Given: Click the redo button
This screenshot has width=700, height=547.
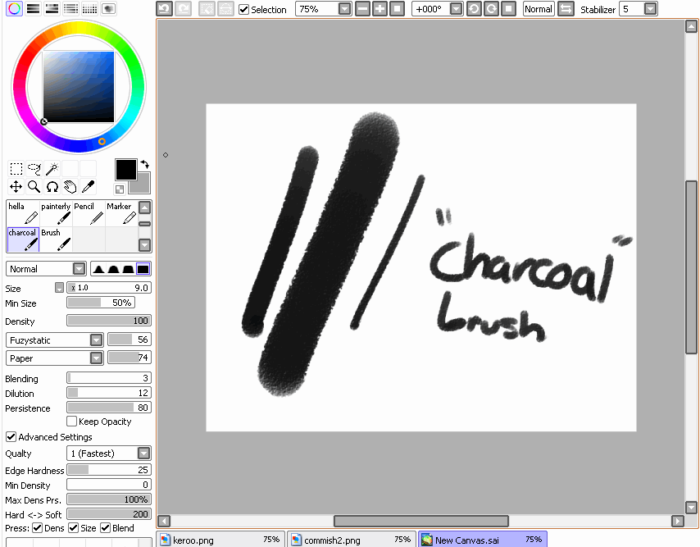Looking at the screenshot, I should coord(183,9).
